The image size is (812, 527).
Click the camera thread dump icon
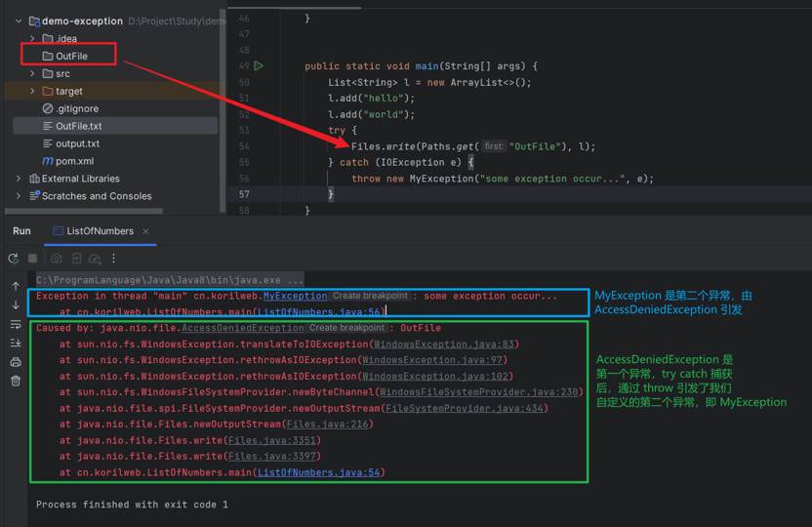(57, 259)
